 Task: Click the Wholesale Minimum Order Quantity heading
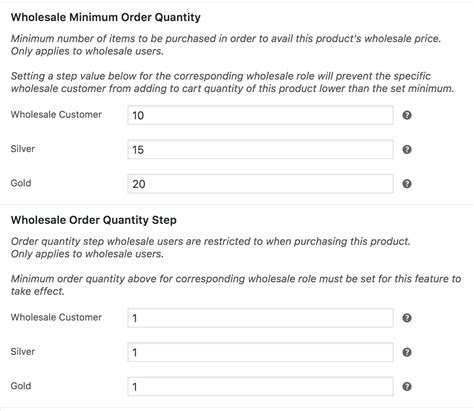click(x=106, y=17)
